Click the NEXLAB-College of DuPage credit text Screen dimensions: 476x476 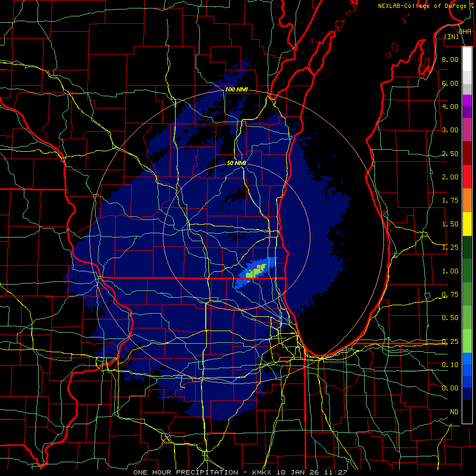click(422, 6)
